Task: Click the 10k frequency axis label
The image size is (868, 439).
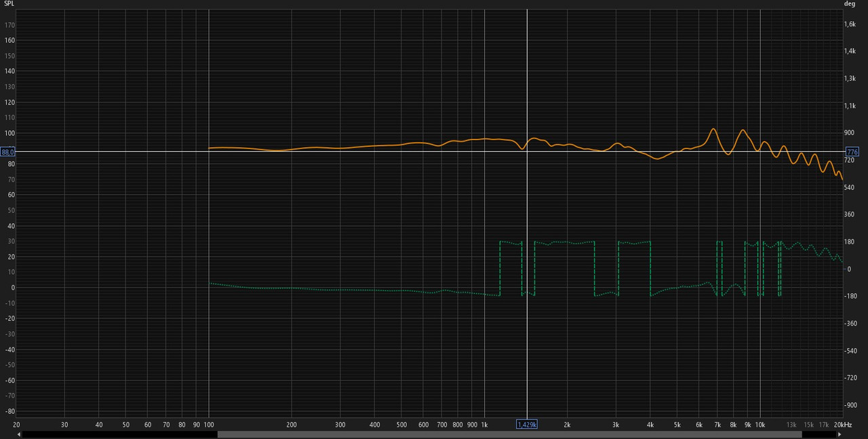Action: [x=760, y=425]
